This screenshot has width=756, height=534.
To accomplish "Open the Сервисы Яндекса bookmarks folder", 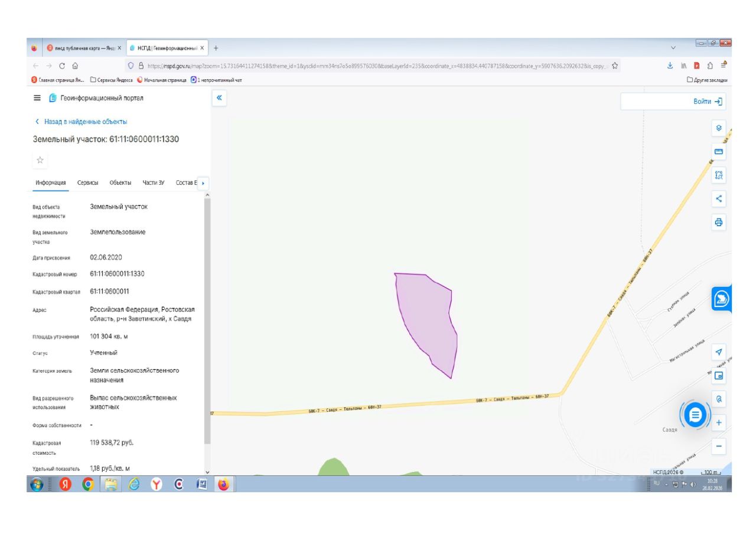I will point(112,80).
